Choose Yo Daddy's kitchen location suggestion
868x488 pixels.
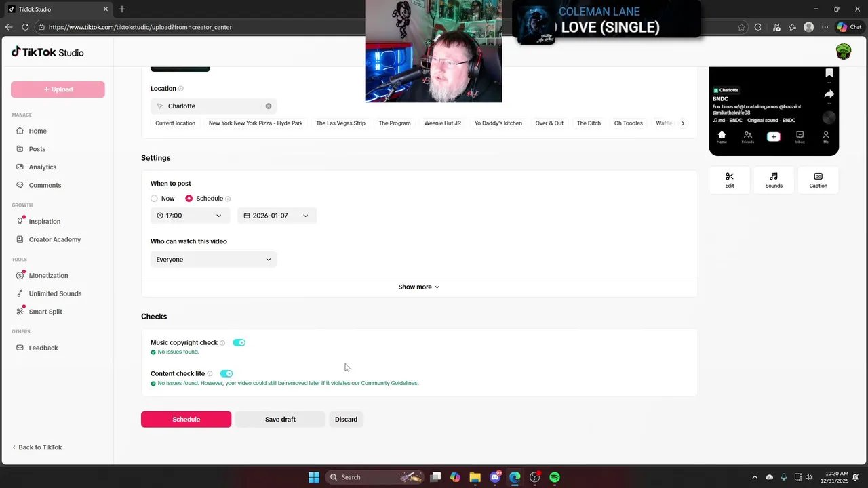click(498, 123)
